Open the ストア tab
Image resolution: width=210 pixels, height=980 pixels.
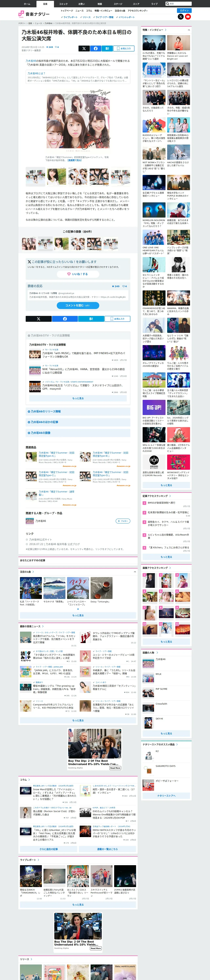136,4
